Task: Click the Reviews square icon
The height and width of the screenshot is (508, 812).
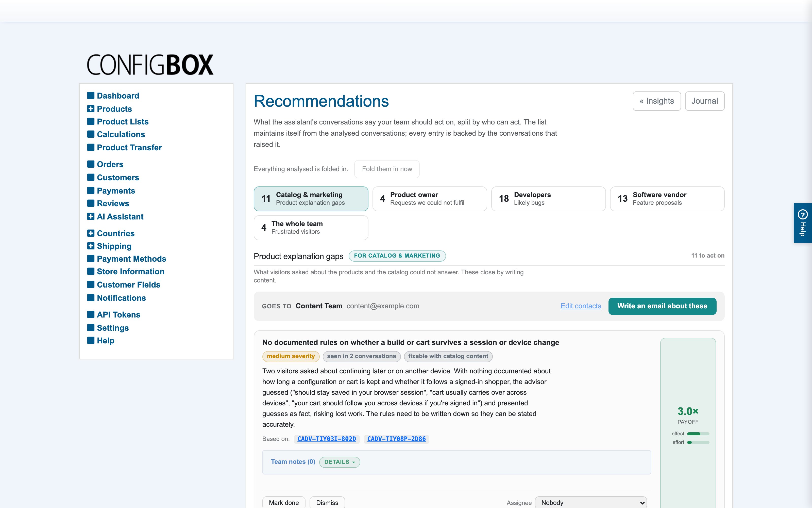Action: tap(91, 203)
